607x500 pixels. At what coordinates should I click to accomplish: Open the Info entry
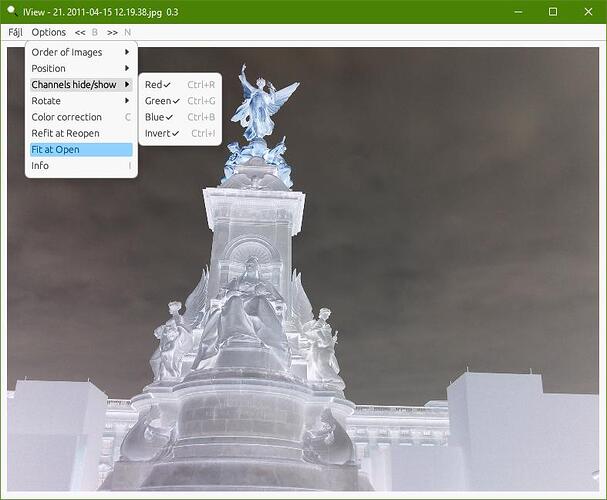81,166
